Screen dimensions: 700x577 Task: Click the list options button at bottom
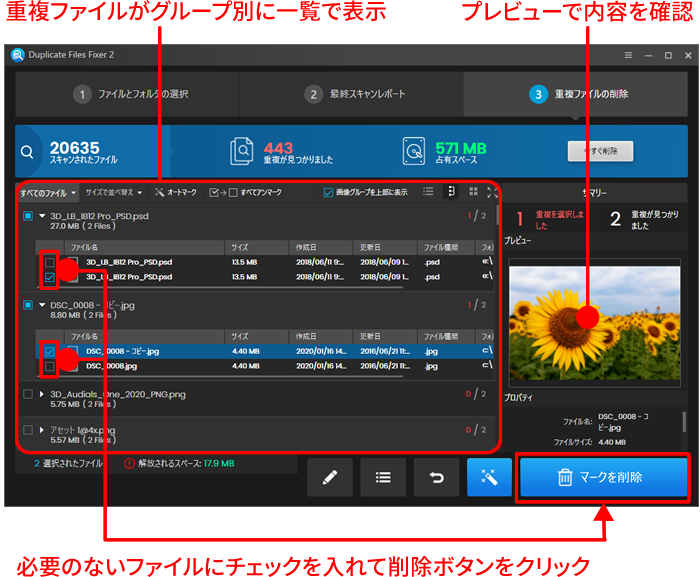(383, 477)
